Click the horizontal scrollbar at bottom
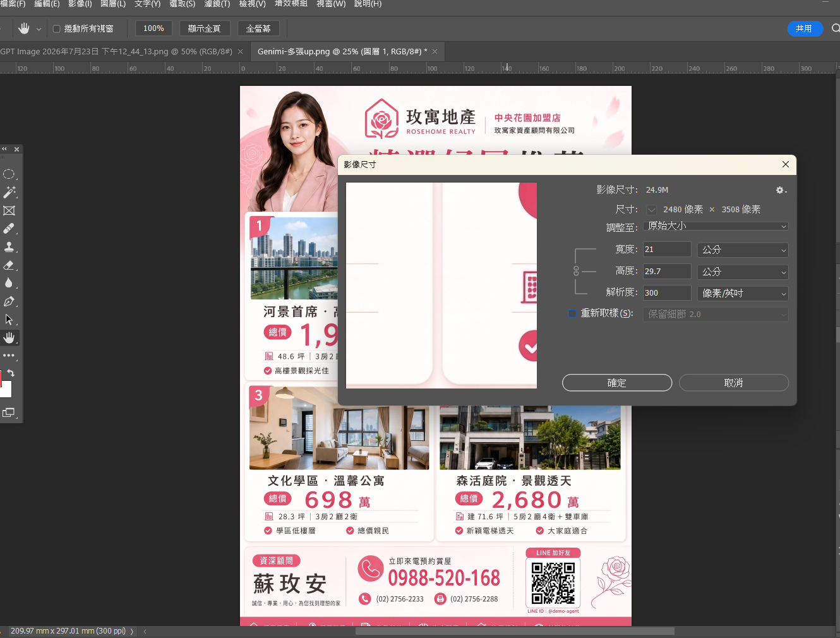Viewport: 840px width, 638px height. (x=515, y=631)
